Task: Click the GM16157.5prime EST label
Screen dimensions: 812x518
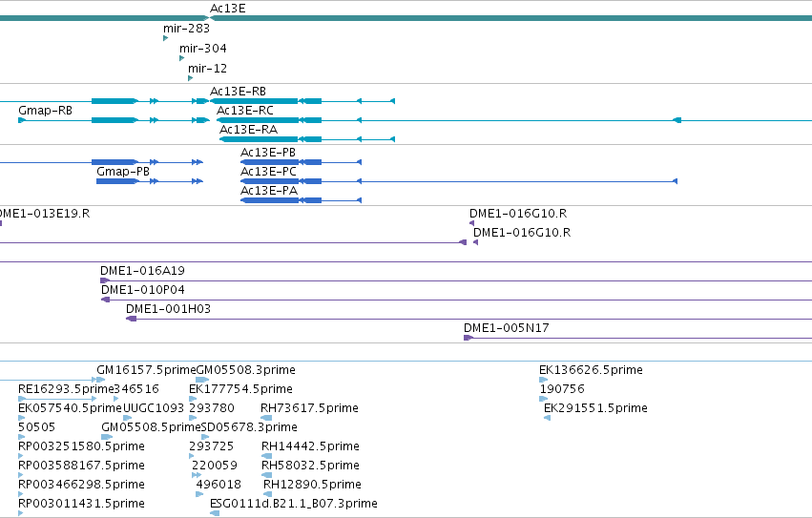Action: click(x=146, y=370)
